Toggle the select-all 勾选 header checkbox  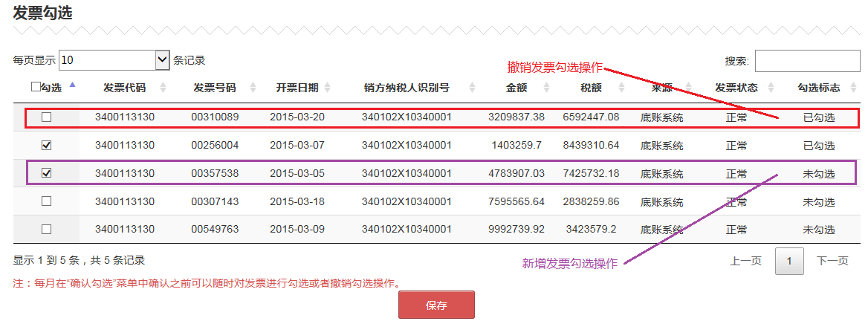point(36,87)
